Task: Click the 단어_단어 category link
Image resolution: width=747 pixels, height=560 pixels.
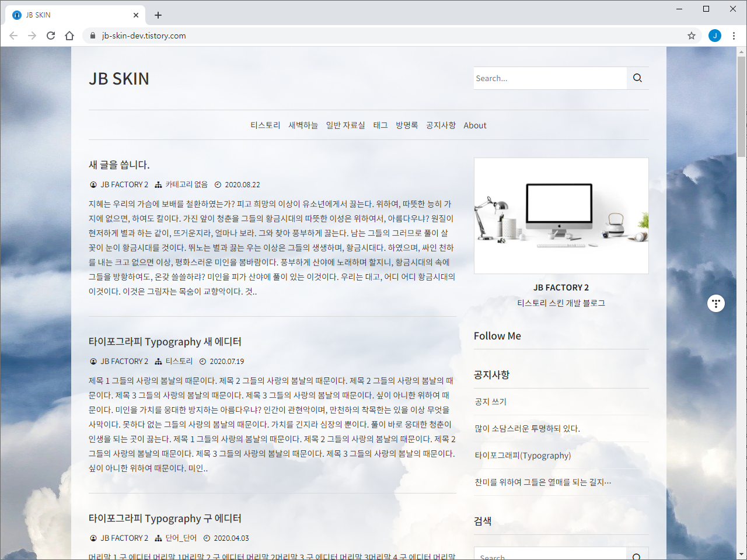Action: (x=181, y=538)
